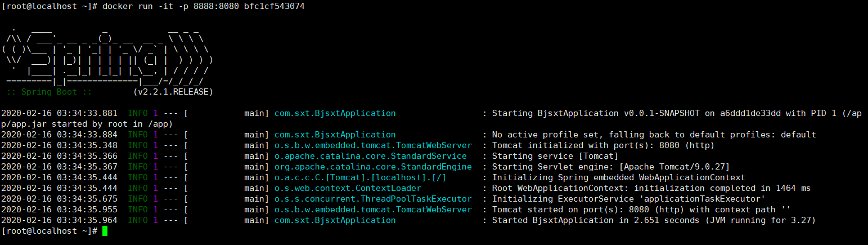Click the (v2.2.1.RELEASE) version text
Viewport: 868px width, 245px height.
[x=173, y=91]
